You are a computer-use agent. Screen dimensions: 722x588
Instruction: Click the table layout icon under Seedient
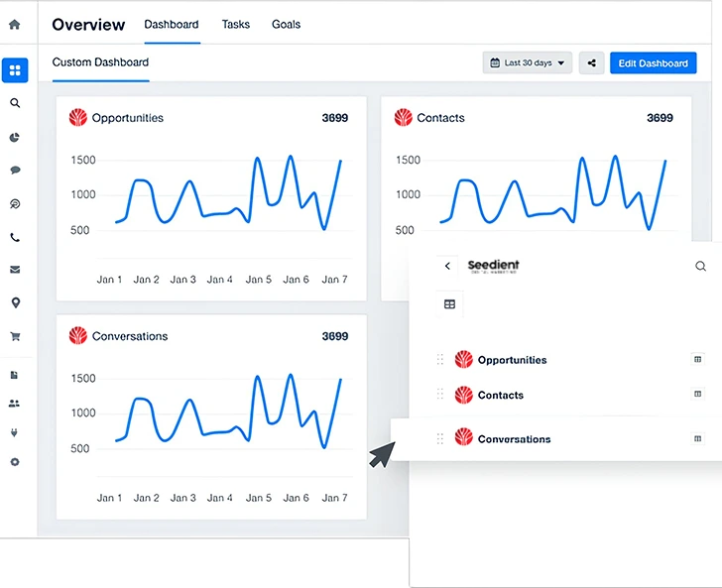(x=450, y=304)
